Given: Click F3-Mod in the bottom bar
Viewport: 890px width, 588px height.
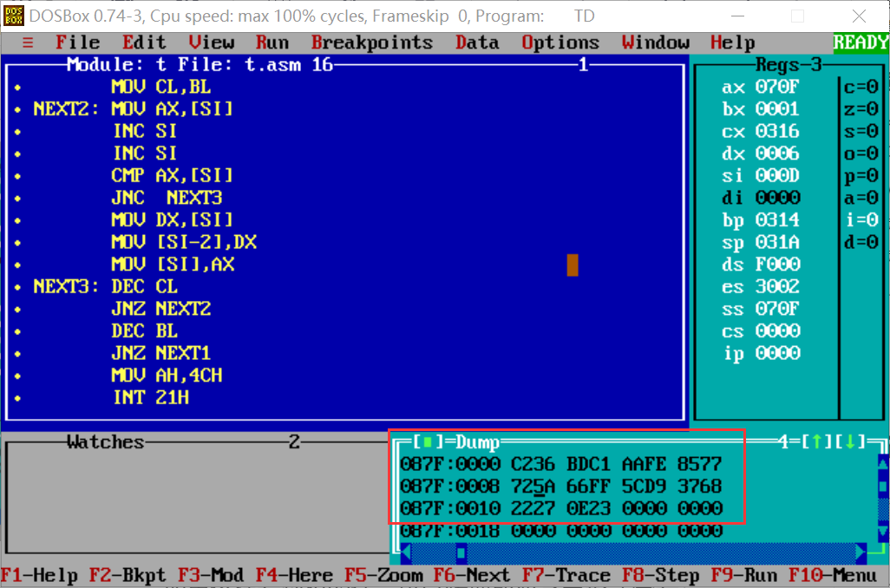Looking at the screenshot, I should [x=211, y=576].
